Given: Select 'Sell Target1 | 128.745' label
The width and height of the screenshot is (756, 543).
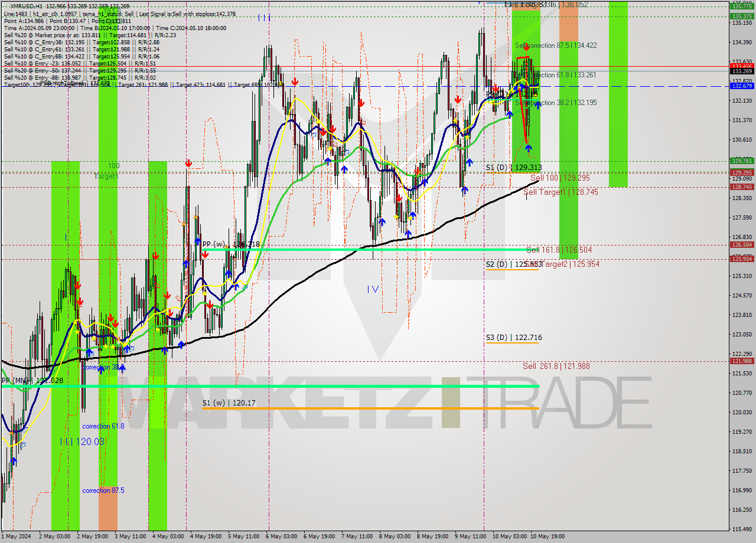Looking at the screenshot, I should click(x=561, y=192).
